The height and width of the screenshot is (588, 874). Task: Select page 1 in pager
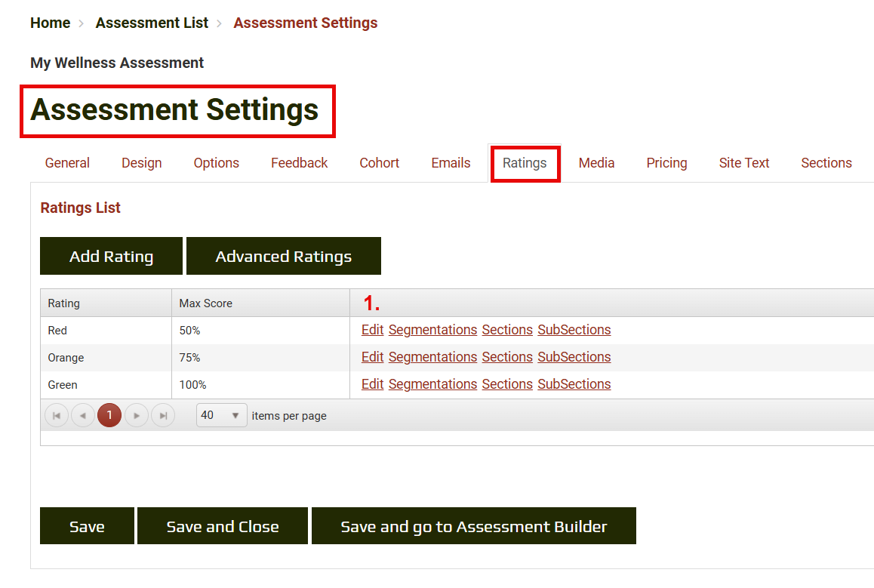click(x=109, y=415)
